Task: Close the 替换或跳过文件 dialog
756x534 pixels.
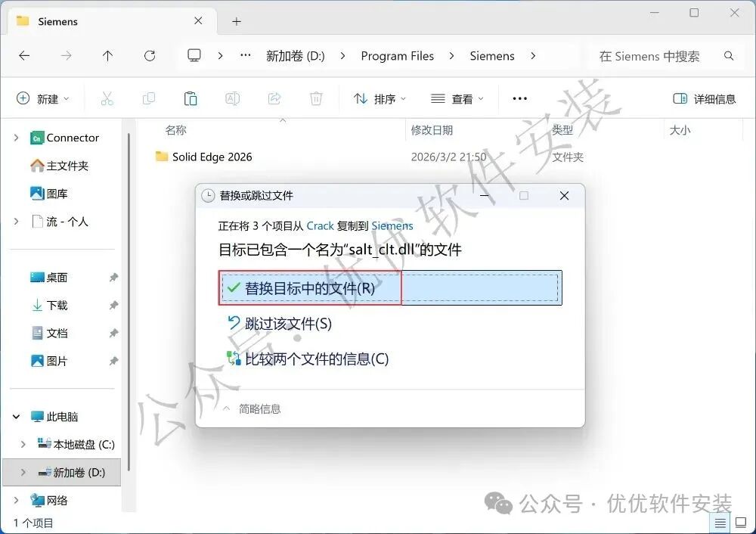Action: [x=564, y=195]
